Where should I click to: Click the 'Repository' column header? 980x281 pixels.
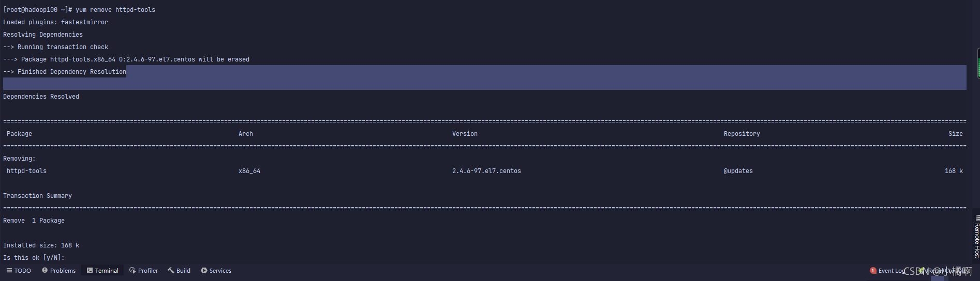(741, 134)
